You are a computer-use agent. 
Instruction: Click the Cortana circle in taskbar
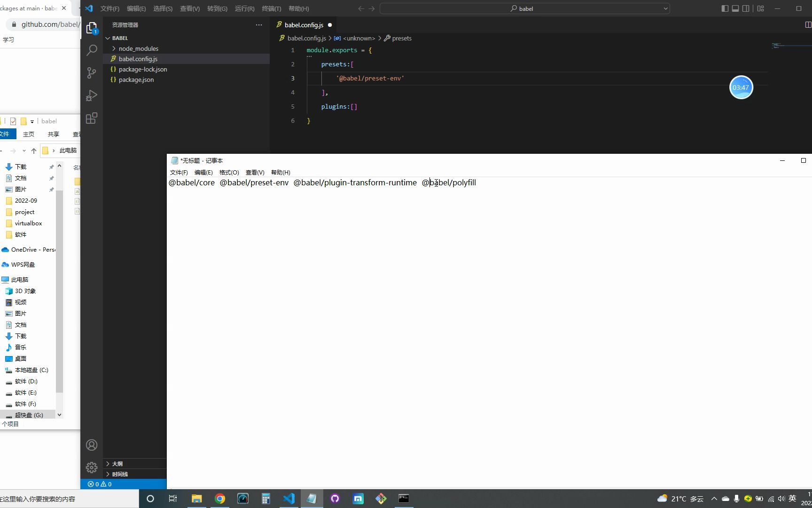tap(150, 499)
